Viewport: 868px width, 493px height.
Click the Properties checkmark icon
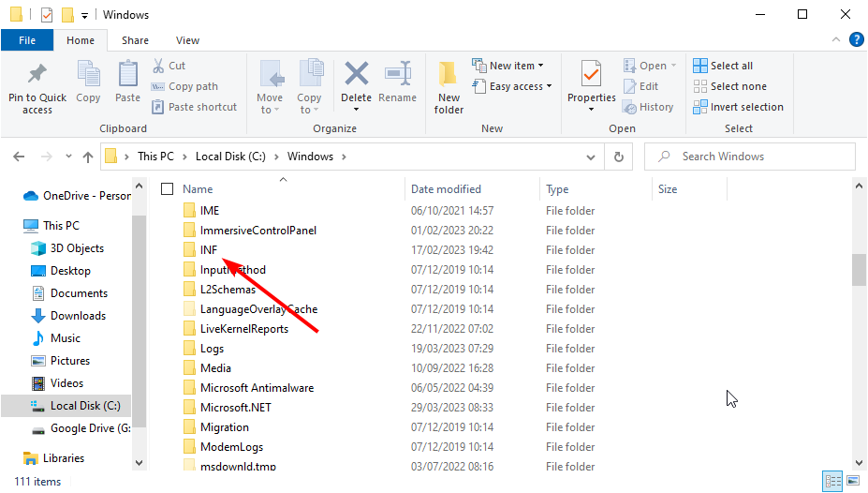click(591, 74)
